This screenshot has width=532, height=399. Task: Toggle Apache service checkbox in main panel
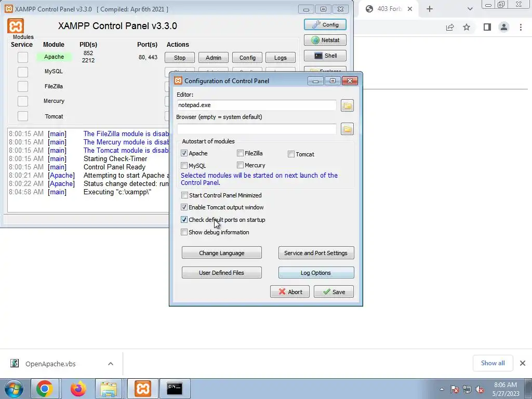point(23,57)
